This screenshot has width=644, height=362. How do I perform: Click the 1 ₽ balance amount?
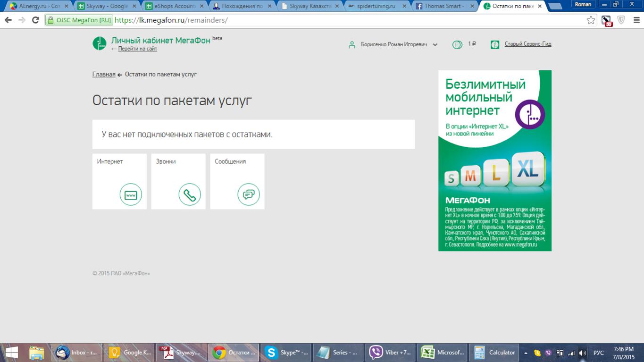pyautogui.click(x=472, y=44)
